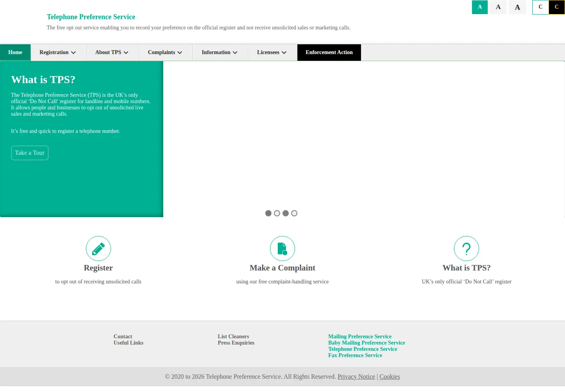565x392 pixels.
Task: Click the Telephone Preference Service header title
Action: point(91,17)
